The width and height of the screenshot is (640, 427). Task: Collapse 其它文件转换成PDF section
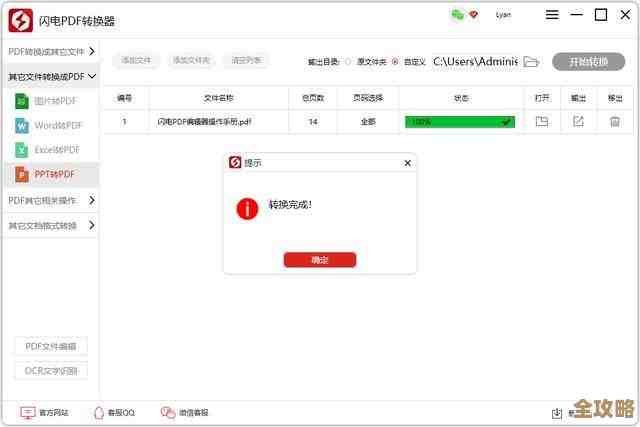[51, 76]
